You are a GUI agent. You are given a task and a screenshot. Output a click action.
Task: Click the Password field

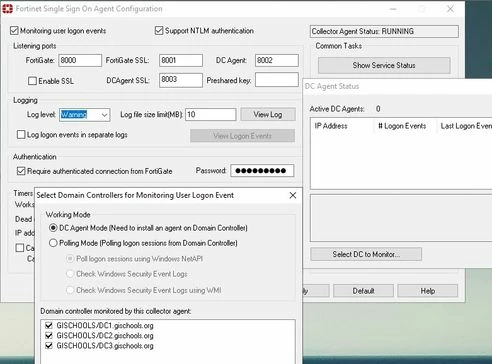point(262,171)
